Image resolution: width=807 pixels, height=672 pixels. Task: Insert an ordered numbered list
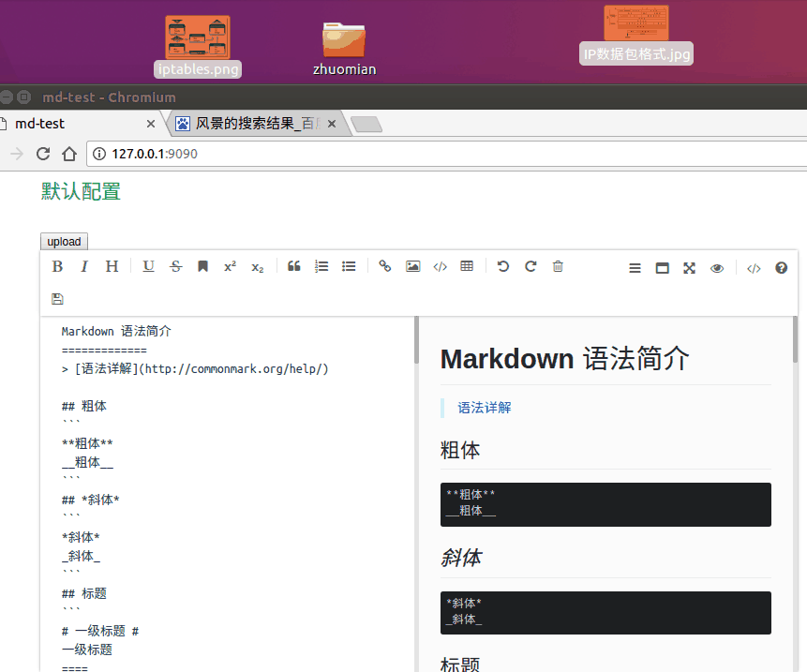pyautogui.click(x=321, y=266)
